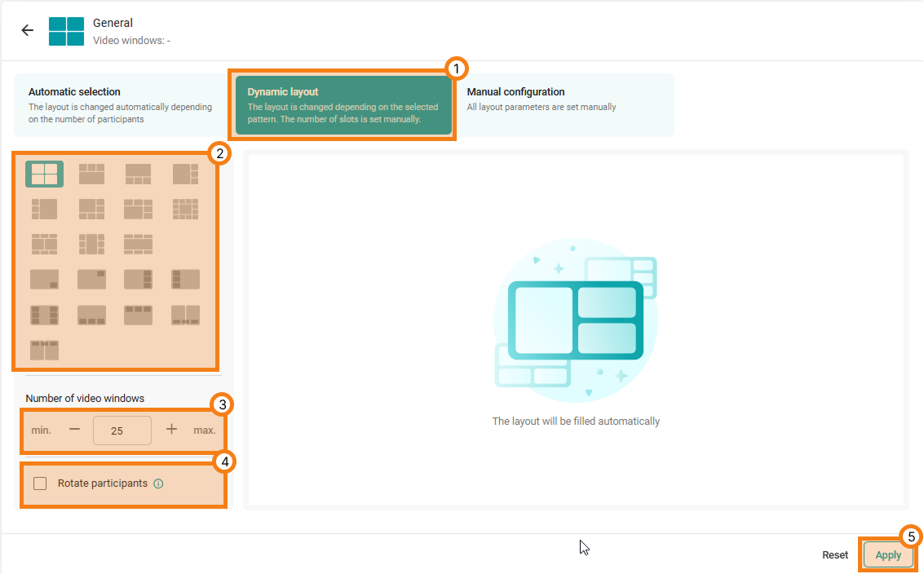Switch to Automatic selection mode
Screen dimensions: 924x574
click(121, 104)
